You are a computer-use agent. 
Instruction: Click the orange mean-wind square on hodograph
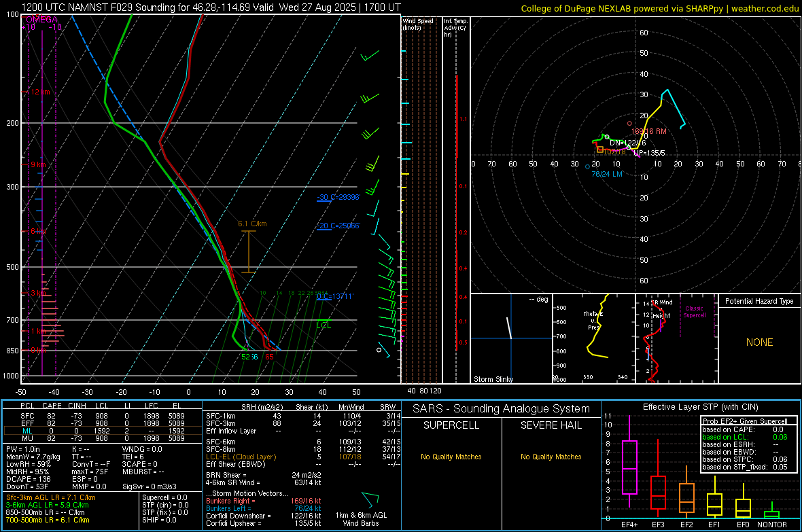click(x=600, y=150)
